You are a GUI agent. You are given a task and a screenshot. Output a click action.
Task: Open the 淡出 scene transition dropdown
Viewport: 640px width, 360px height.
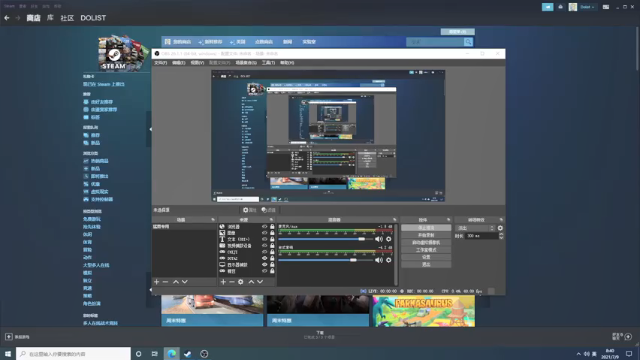(x=475, y=228)
